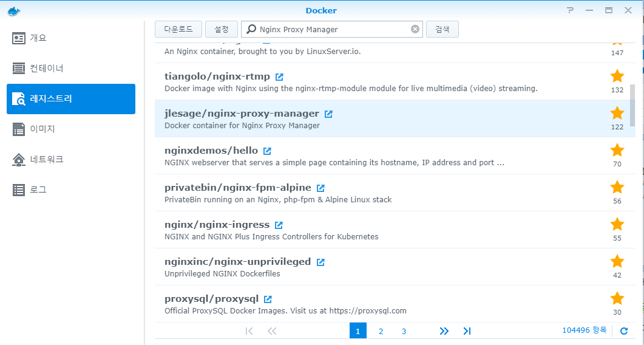Open the 로그 log section

(x=71, y=190)
